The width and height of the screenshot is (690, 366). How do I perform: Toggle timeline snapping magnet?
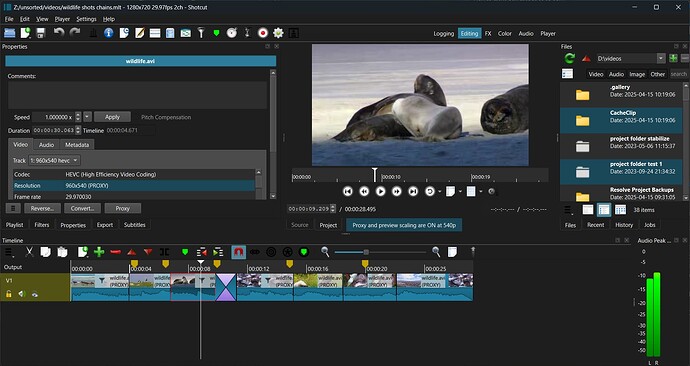239,252
